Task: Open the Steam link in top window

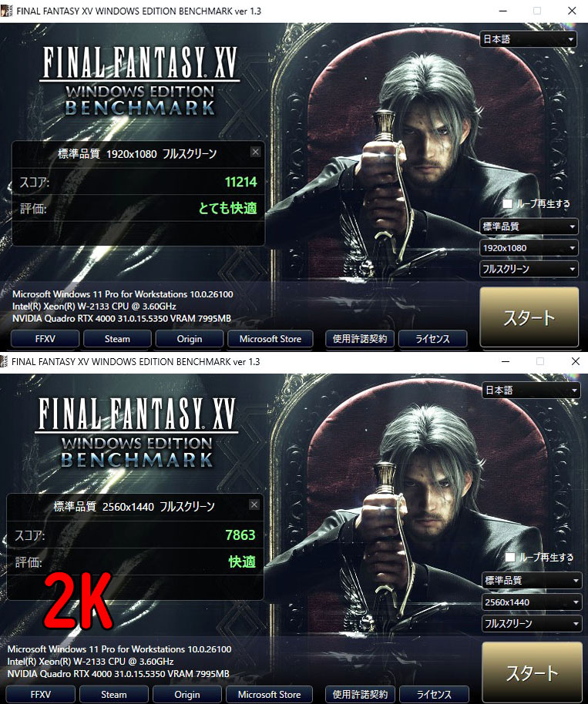Action: click(x=117, y=339)
